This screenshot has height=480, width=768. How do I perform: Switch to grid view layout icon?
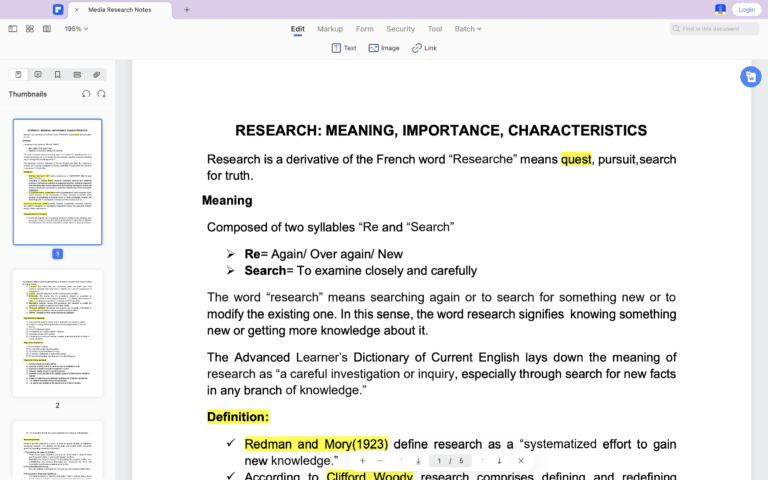(x=30, y=29)
